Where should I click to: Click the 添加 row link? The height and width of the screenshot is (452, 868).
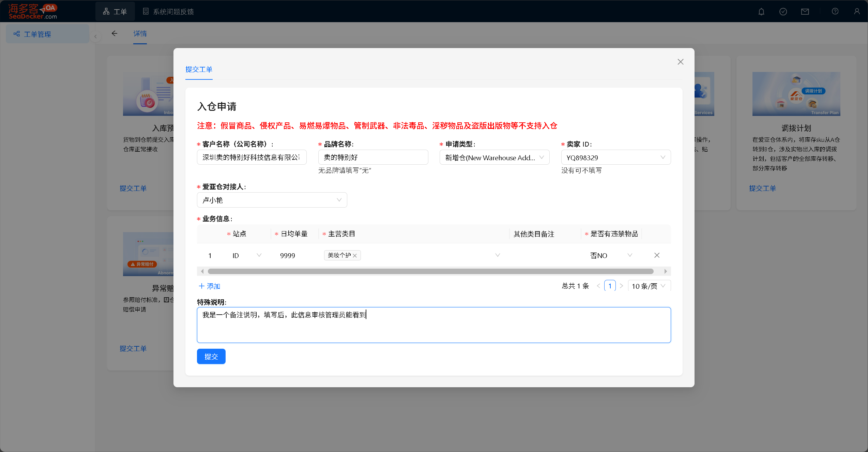[x=209, y=286]
